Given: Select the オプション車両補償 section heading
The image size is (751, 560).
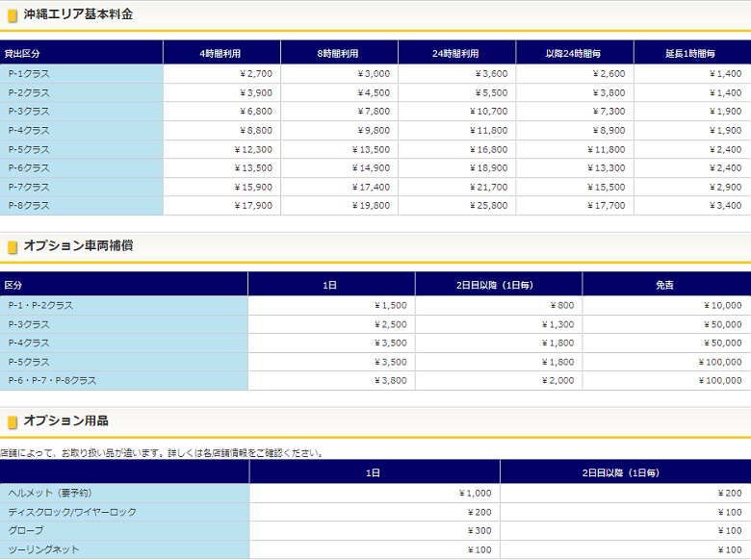Looking at the screenshot, I should (78, 246).
